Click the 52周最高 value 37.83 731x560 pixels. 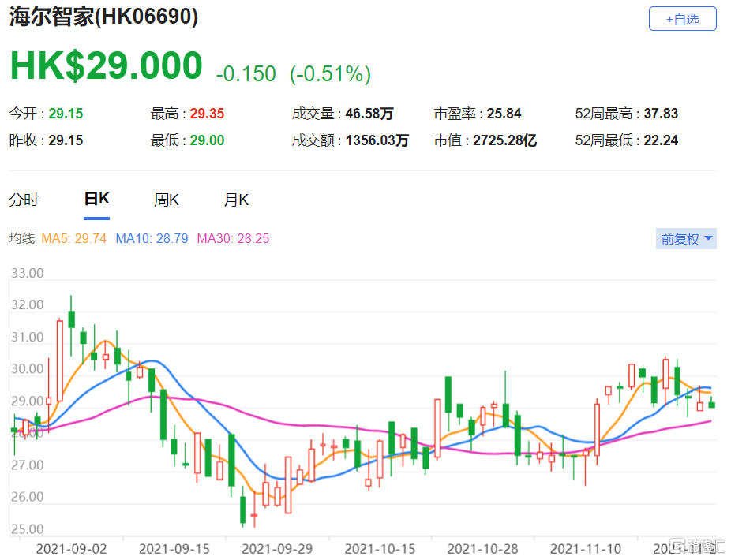coord(661,114)
